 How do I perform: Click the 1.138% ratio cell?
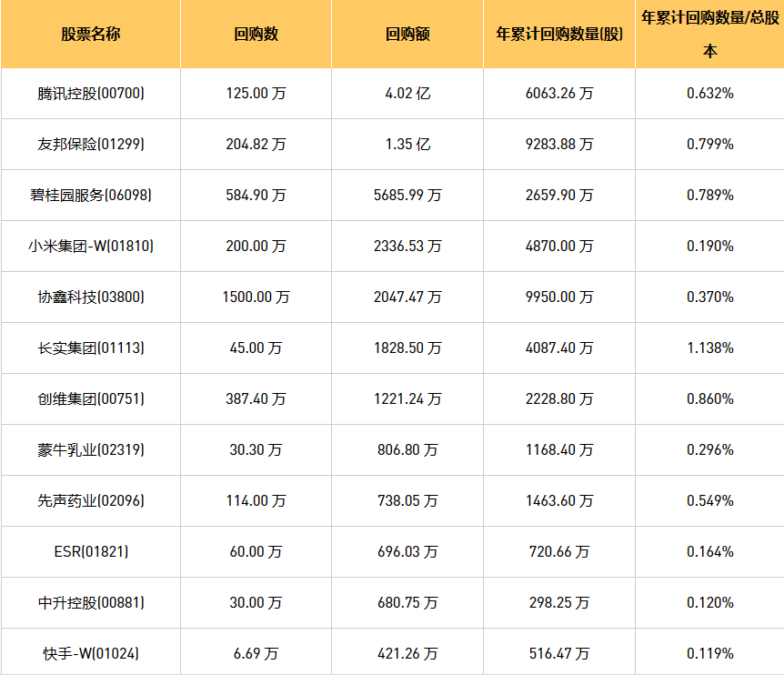coord(710,348)
